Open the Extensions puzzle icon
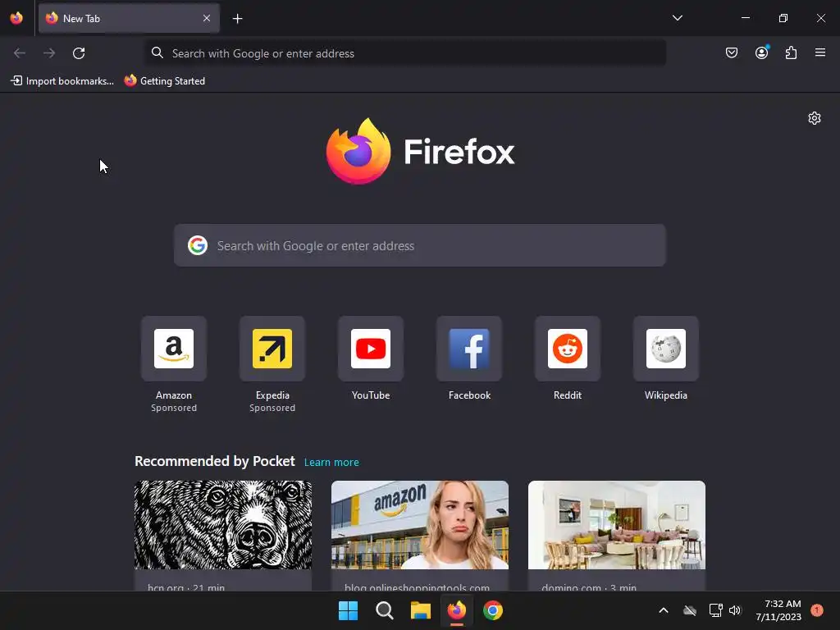The height and width of the screenshot is (630, 840). click(x=791, y=52)
